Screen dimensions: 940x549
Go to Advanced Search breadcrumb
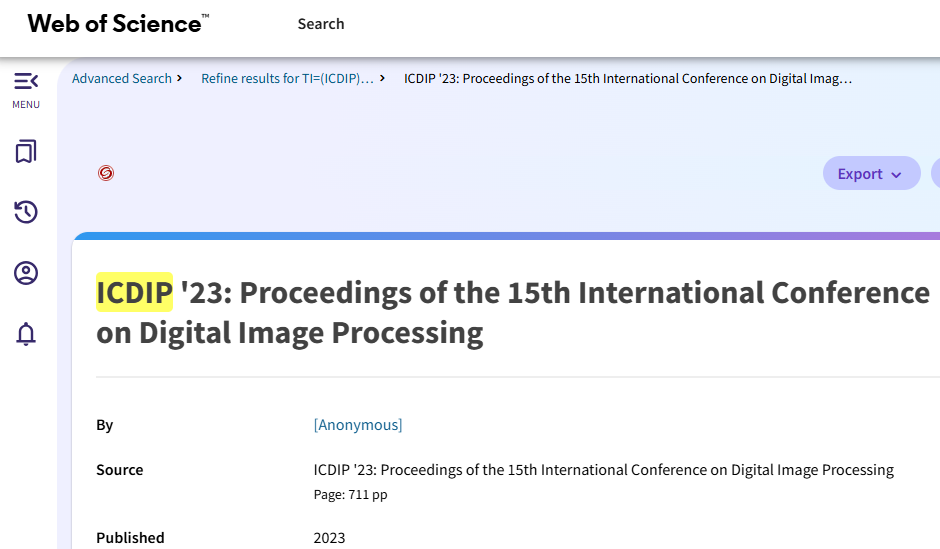(x=122, y=79)
